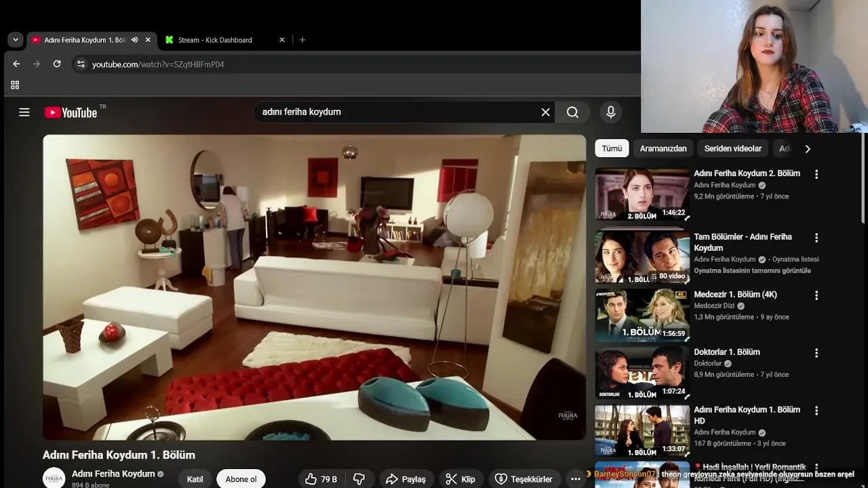The width and height of the screenshot is (868, 488).
Task: Open the Medcezir 1. Bölüm thumbnail
Action: [x=642, y=315]
